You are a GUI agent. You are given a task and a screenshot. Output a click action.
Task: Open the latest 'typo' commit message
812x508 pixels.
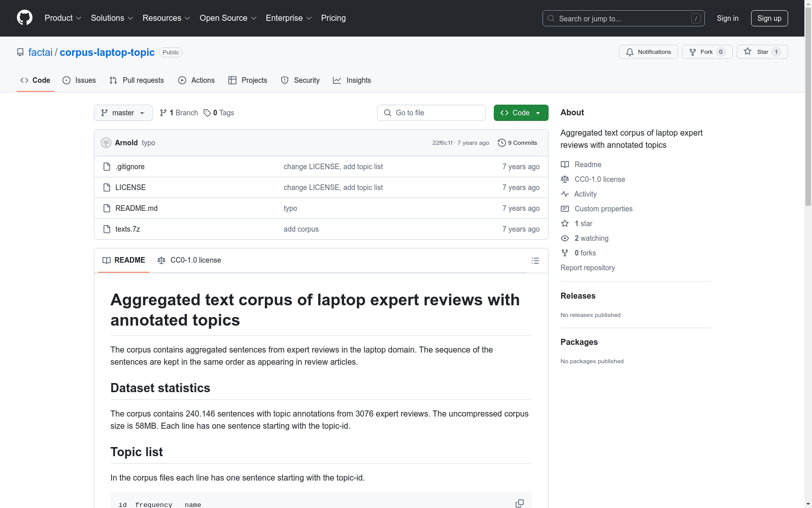[149, 143]
